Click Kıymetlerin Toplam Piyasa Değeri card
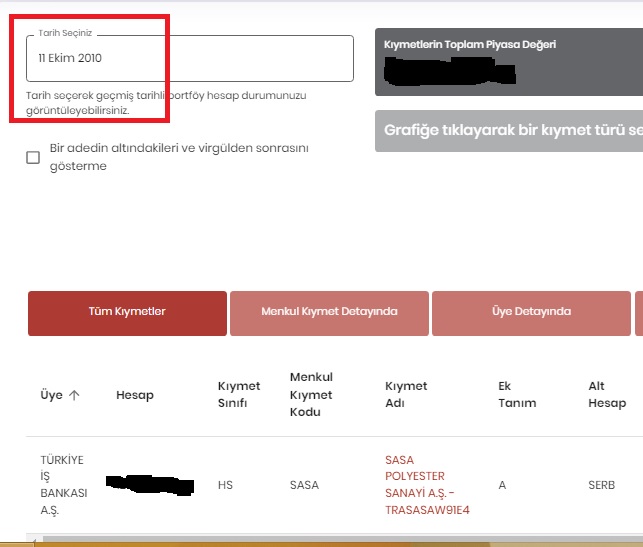Image resolution: width=643 pixels, height=547 pixels. point(509,62)
